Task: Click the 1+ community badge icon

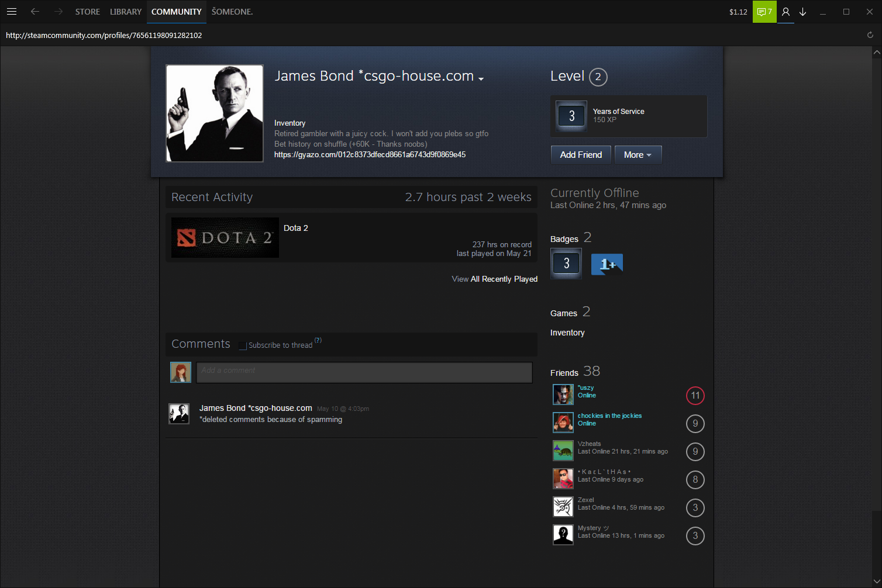Action: pyautogui.click(x=607, y=264)
